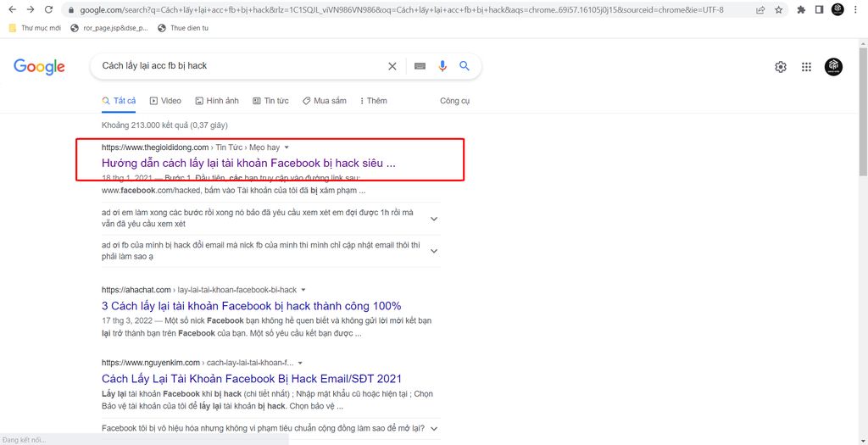Open Google settings gear icon
The height and width of the screenshot is (445, 868).
click(x=781, y=67)
